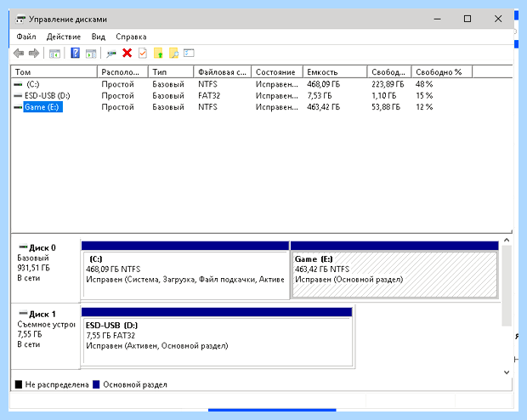Click the Disk Management title bar icon
The width and height of the screenshot is (527, 420).
coord(20,20)
